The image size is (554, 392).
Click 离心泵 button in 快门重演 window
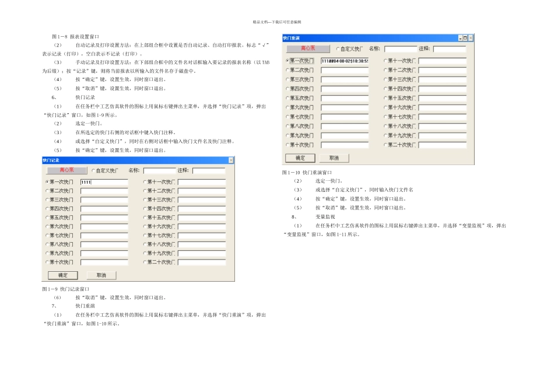(x=308, y=48)
